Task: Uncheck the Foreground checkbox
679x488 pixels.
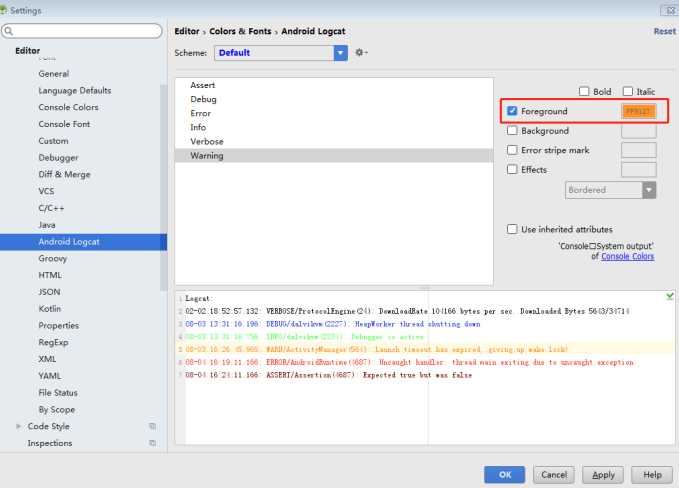Action: 512,111
